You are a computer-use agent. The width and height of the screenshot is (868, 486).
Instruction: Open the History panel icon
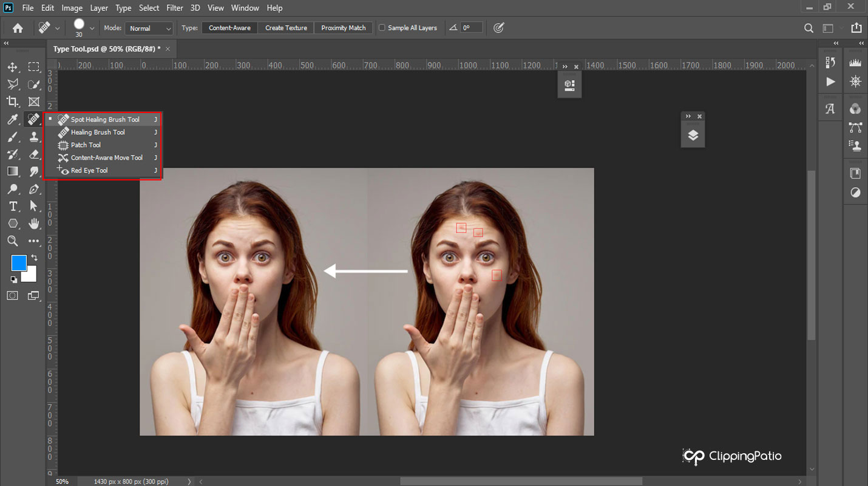pos(830,63)
